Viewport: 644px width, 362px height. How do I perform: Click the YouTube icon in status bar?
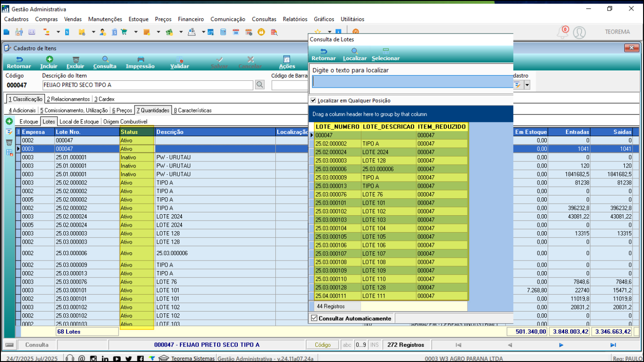point(117,359)
